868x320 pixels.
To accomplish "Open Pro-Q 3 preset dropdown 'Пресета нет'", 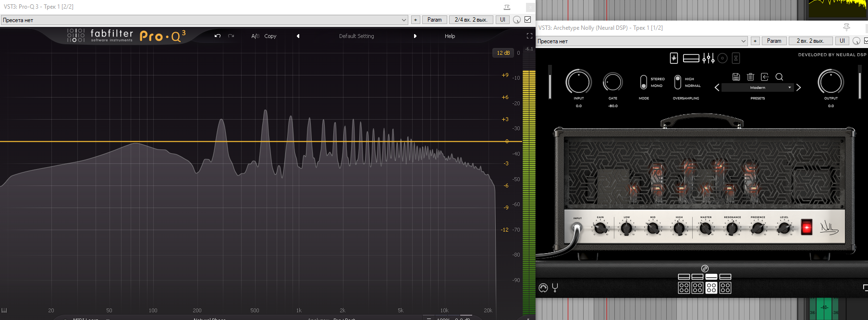I will 205,20.
